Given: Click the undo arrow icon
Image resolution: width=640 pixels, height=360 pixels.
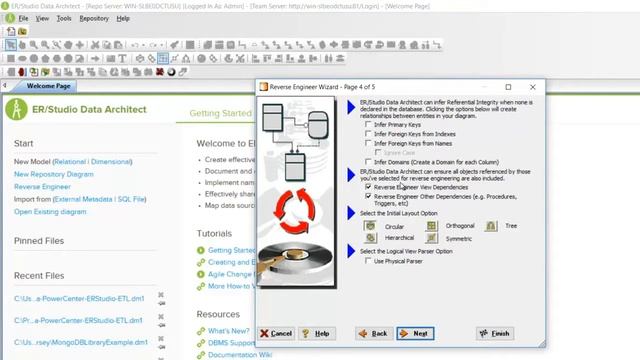Looking at the screenshot, I should click(x=134, y=45).
